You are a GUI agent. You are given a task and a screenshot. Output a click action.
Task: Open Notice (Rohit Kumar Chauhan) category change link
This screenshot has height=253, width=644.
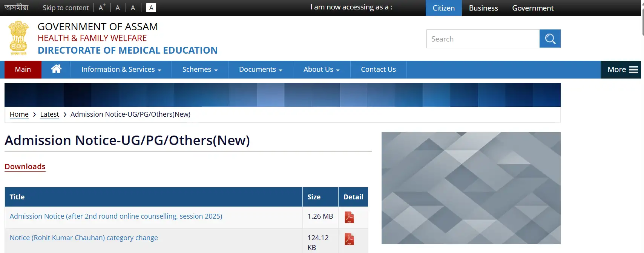84,238
